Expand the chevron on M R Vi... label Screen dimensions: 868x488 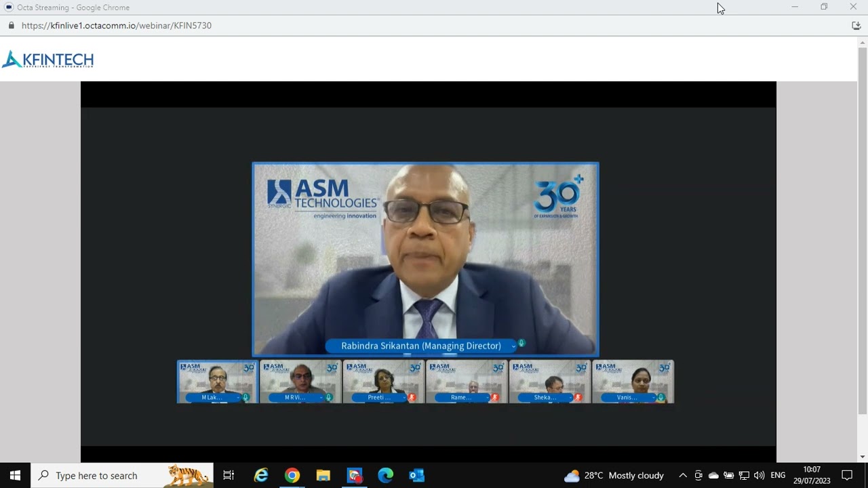pyautogui.click(x=321, y=398)
